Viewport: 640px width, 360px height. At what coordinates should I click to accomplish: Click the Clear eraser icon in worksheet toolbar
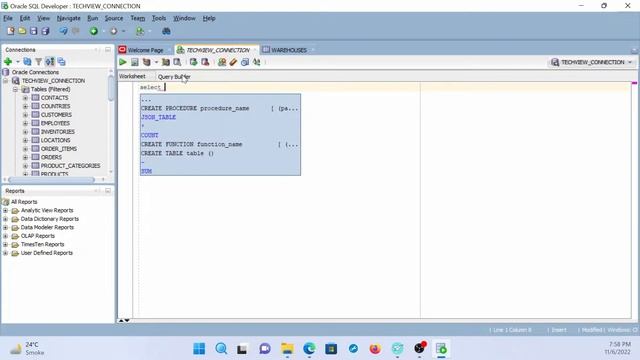click(233, 62)
